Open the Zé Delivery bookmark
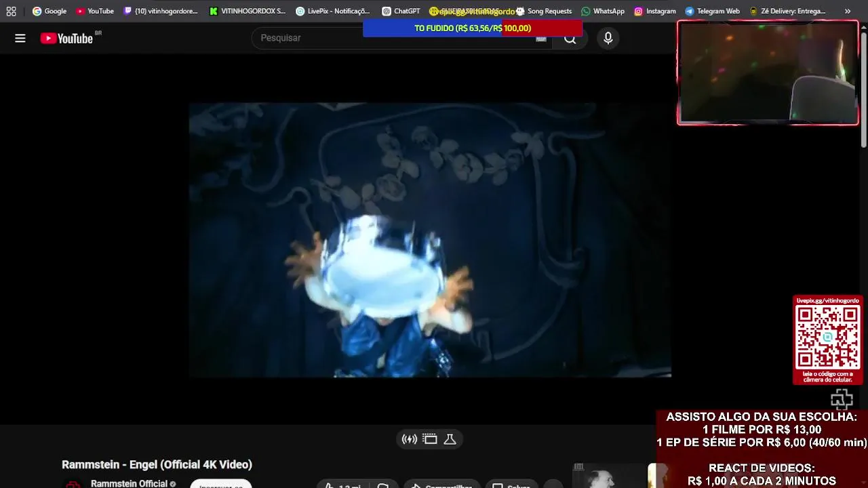The width and height of the screenshot is (868, 488). 787,11
